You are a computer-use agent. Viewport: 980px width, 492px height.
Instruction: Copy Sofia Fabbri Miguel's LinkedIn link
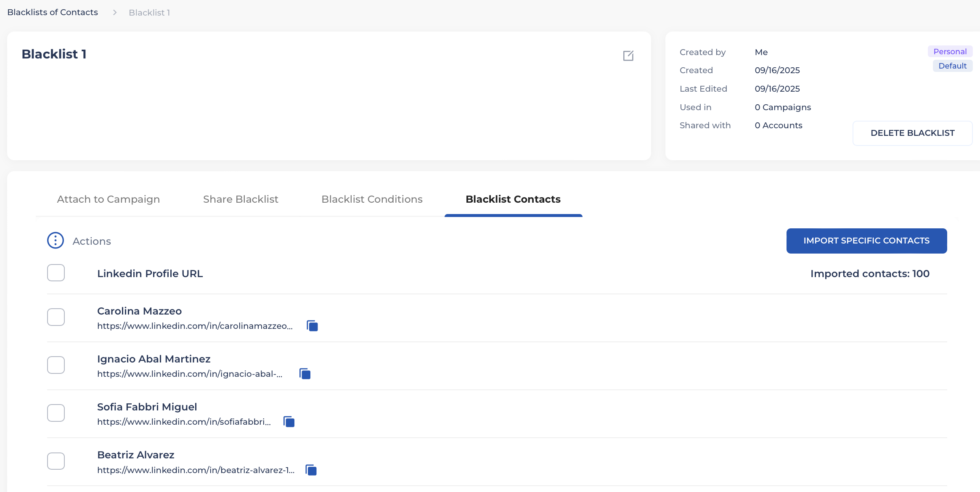[289, 422]
